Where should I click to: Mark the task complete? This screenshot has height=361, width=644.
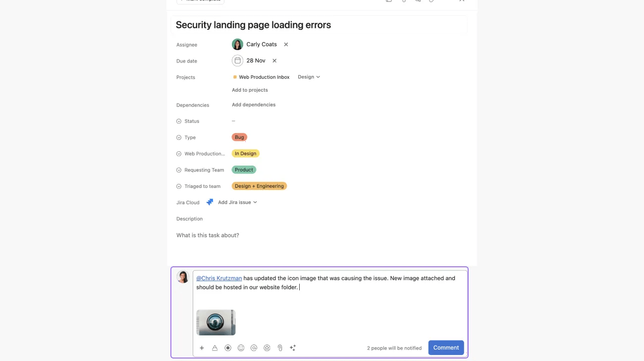tap(200, 1)
